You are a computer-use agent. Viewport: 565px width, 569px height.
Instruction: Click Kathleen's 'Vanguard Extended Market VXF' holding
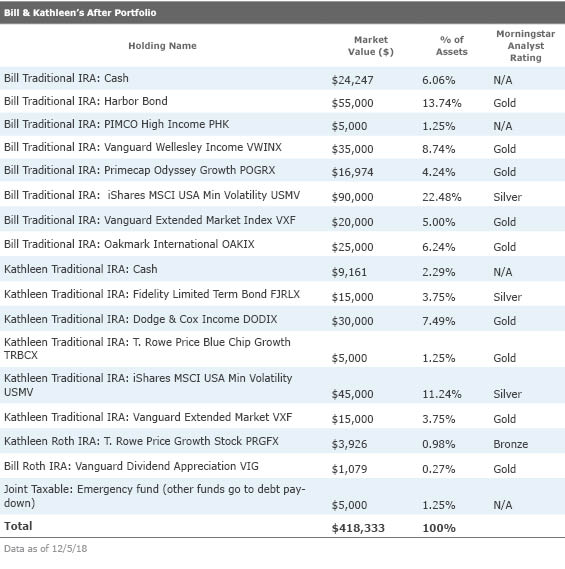pyautogui.click(x=212, y=417)
